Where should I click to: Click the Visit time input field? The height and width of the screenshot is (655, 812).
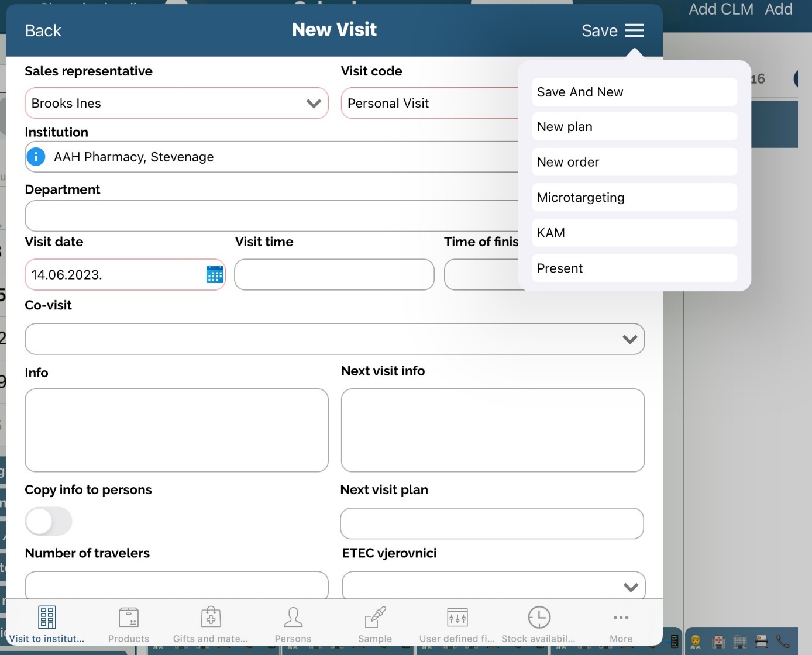[x=334, y=275]
